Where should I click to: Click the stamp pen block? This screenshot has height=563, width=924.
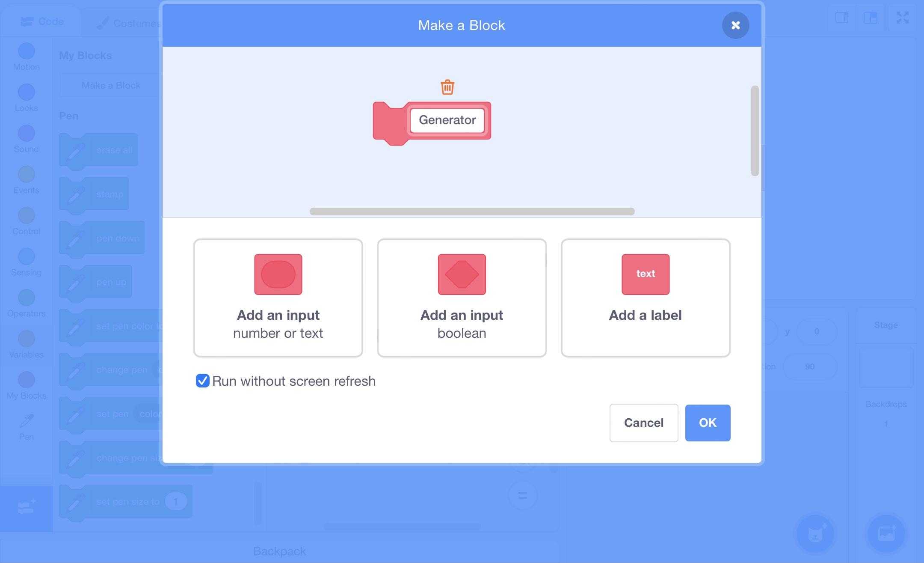(x=94, y=195)
